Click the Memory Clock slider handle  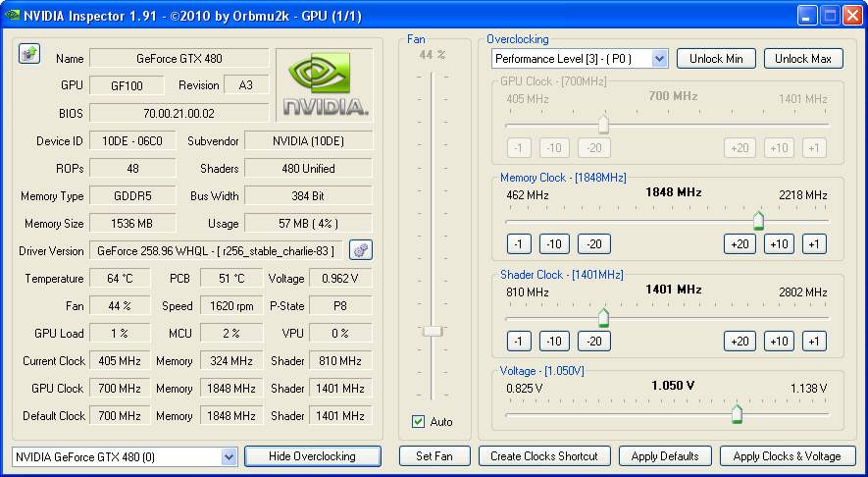(x=758, y=221)
